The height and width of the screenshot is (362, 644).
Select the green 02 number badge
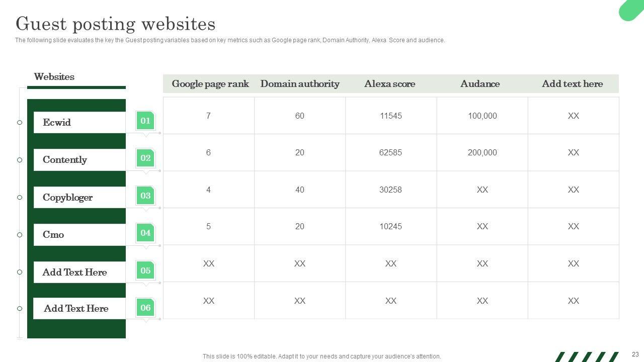pyautogui.click(x=145, y=158)
